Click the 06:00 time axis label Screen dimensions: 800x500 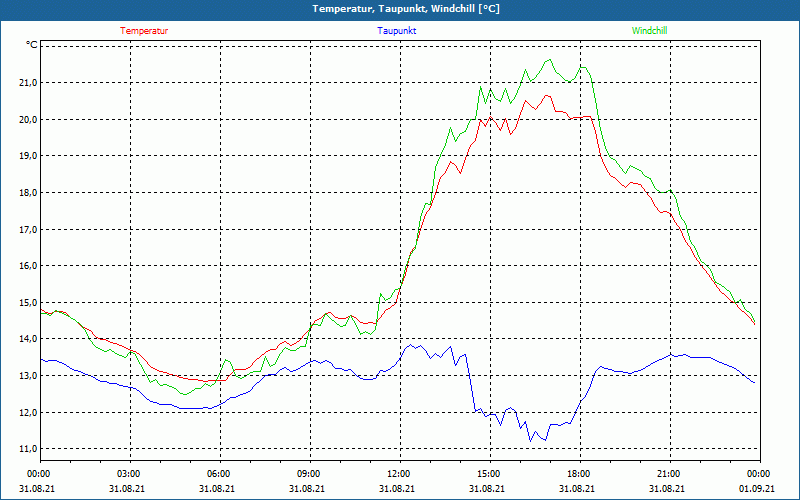220,474
